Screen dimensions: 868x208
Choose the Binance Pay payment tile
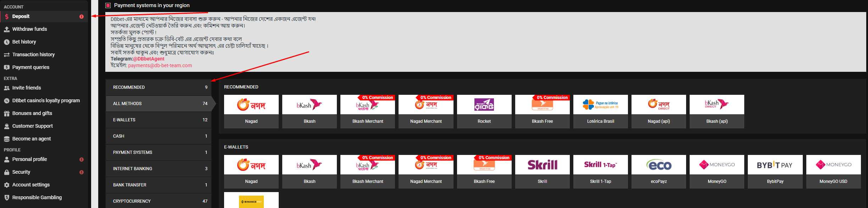pos(251,200)
